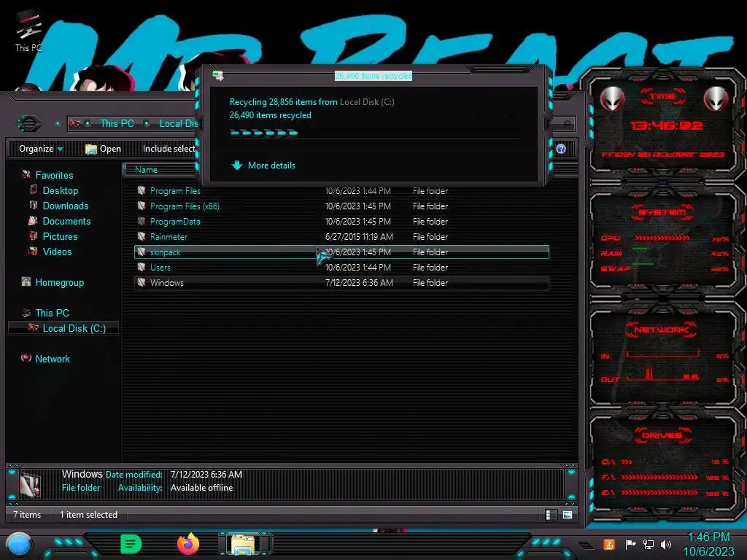The height and width of the screenshot is (560, 747).
Task: Click the Videos sidebar icon
Action: pos(33,251)
